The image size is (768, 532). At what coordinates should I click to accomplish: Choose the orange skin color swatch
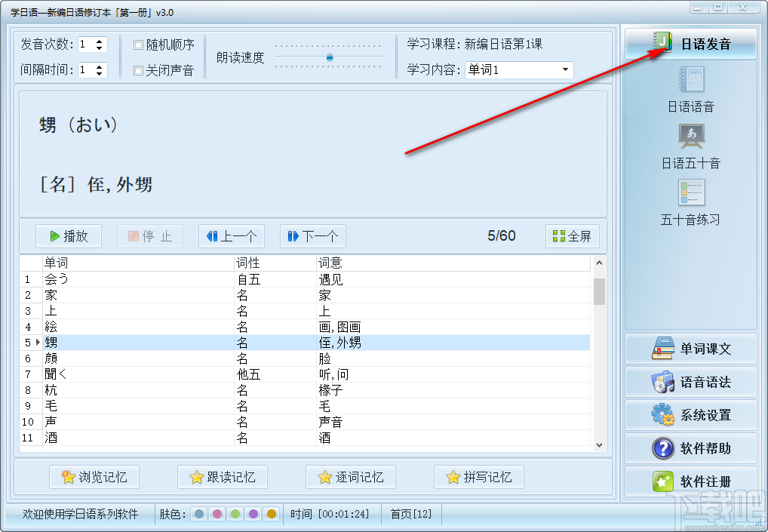click(x=272, y=514)
